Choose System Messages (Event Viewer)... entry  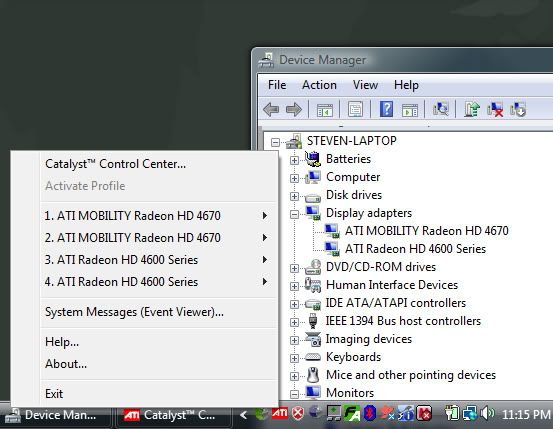pyautogui.click(x=158, y=312)
